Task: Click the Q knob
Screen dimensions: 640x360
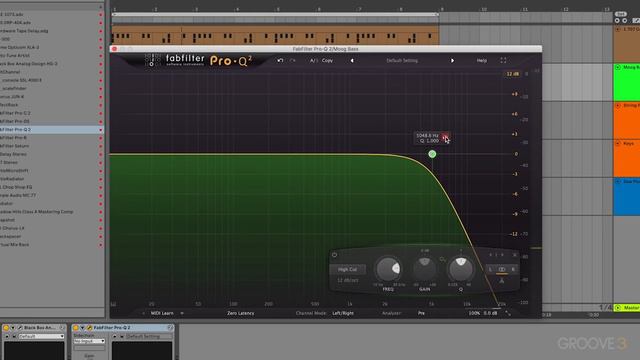Action: [x=461, y=269]
